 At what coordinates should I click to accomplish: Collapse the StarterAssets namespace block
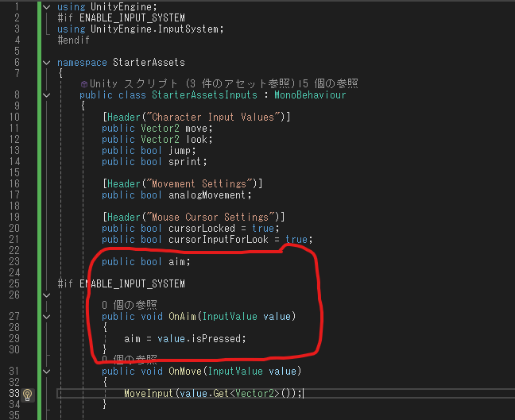pos(47,63)
